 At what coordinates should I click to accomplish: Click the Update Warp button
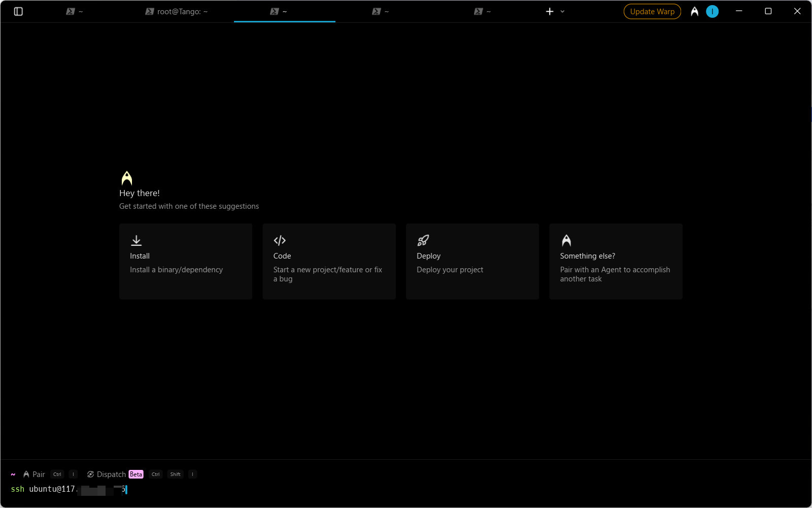(652, 11)
